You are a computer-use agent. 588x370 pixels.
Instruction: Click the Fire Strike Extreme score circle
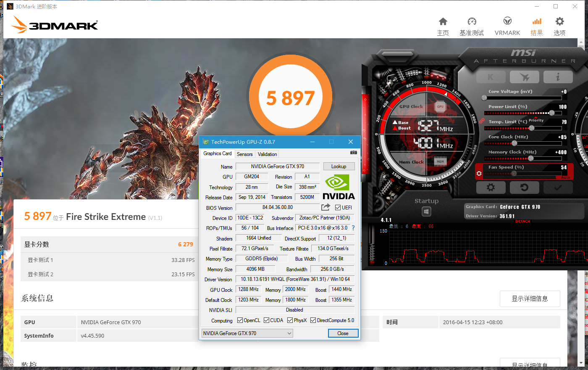point(290,97)
